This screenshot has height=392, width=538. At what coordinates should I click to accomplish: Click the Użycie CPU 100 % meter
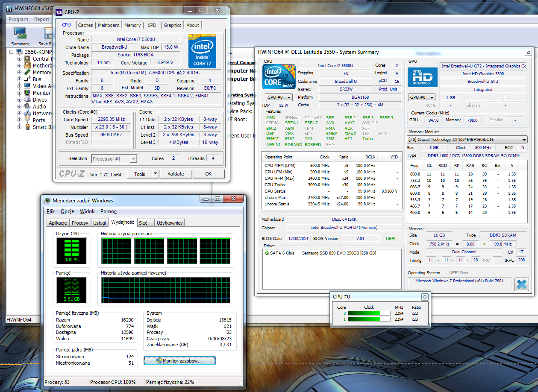click(x=72, y=251)
